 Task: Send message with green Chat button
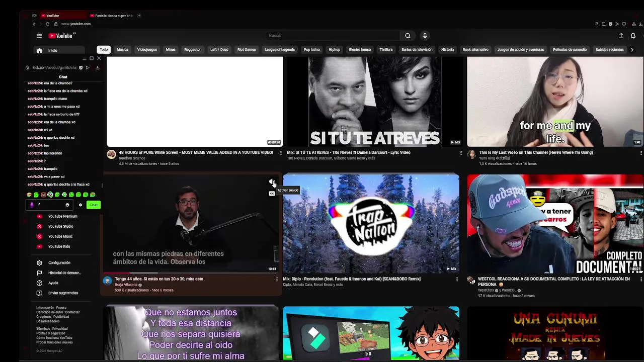click(x=94, y=205)
